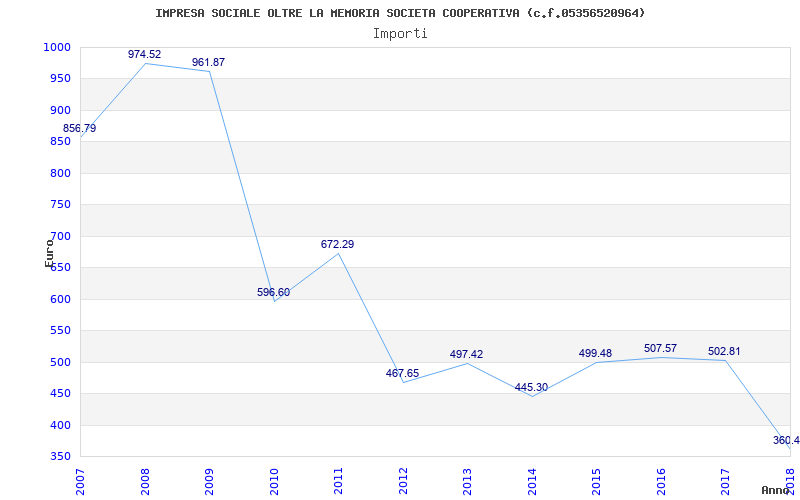Select data label 672.29

pyautogui.click(x=337, y=244)
